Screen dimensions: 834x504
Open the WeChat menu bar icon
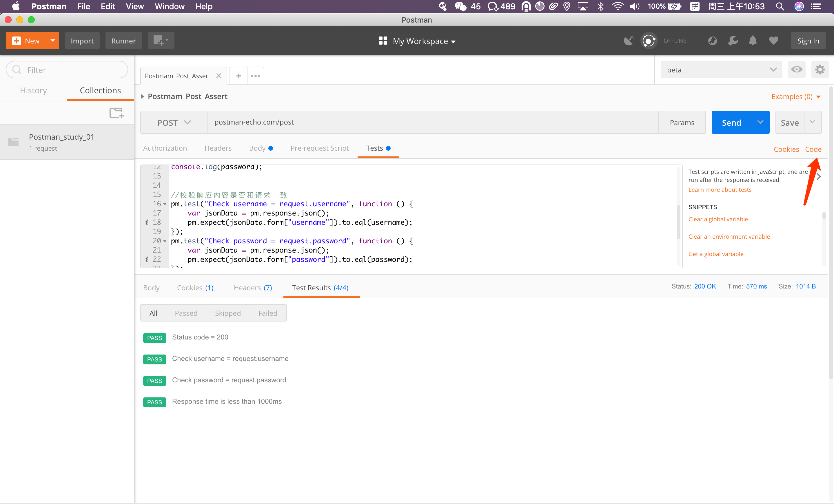[x=460, y=6]
